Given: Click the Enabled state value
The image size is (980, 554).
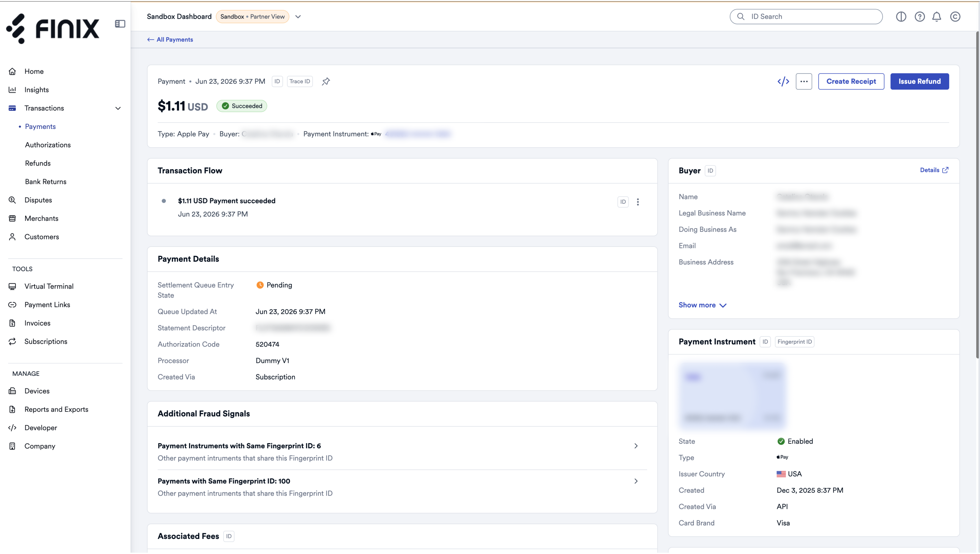Looking at the screenshot, I should (795, 441).
